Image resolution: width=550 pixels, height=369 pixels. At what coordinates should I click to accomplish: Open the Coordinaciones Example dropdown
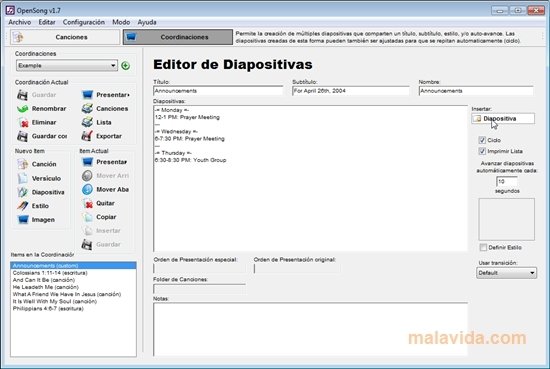coord(67,66)
